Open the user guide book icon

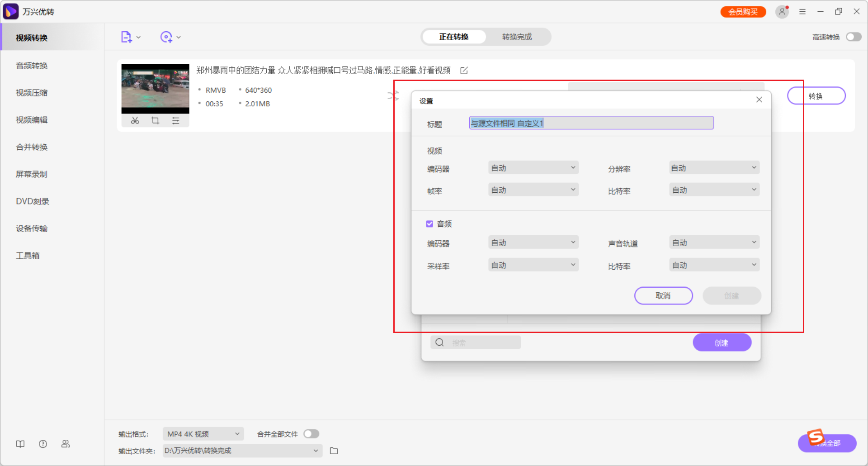tap(20, 444)
